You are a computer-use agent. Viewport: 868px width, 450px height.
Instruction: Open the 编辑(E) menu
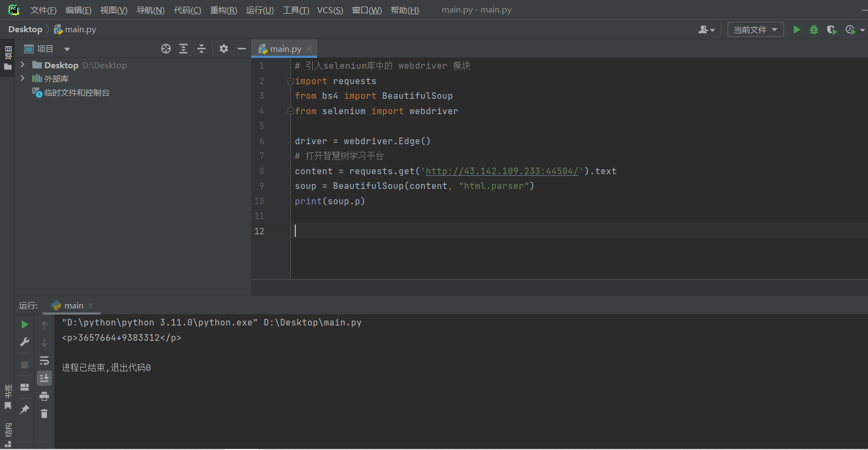pyautogui.click(x=78, y=10)
